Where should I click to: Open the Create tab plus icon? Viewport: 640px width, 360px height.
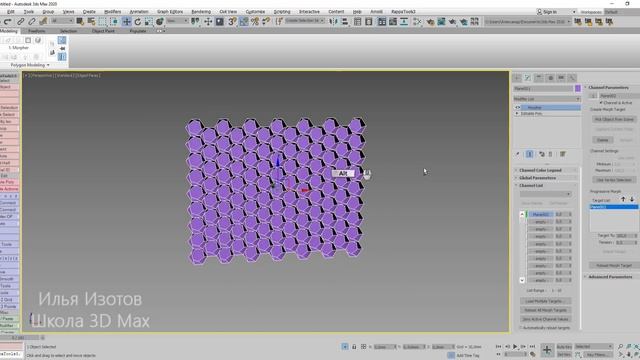click(x=517, y=78)
